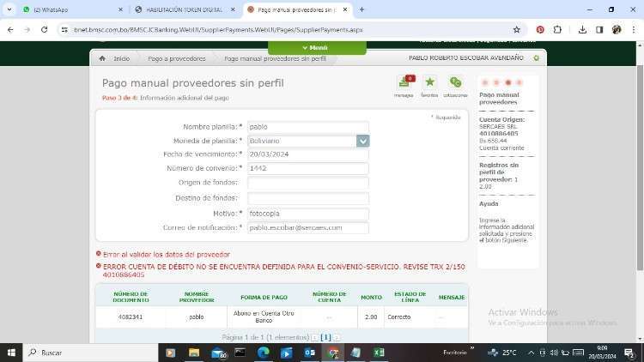Open File Explorer from the taskbar
The height and width of the screenshot is (362, 644).
tap(194, 353)
